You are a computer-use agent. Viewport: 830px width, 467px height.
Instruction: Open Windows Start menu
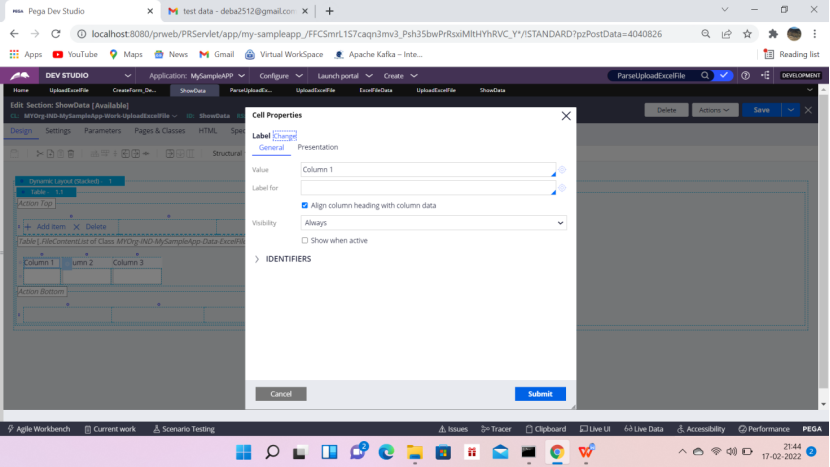pos(243,452)
